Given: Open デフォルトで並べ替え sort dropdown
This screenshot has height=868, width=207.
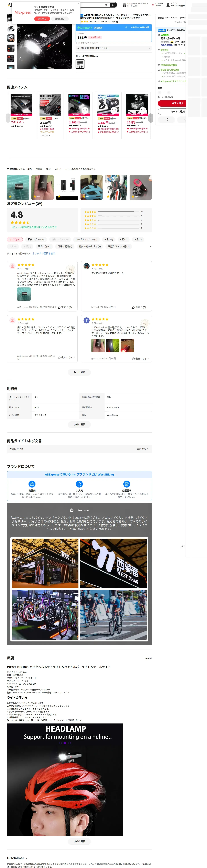Looking at the screenshot, I should (x=19, y=253).
